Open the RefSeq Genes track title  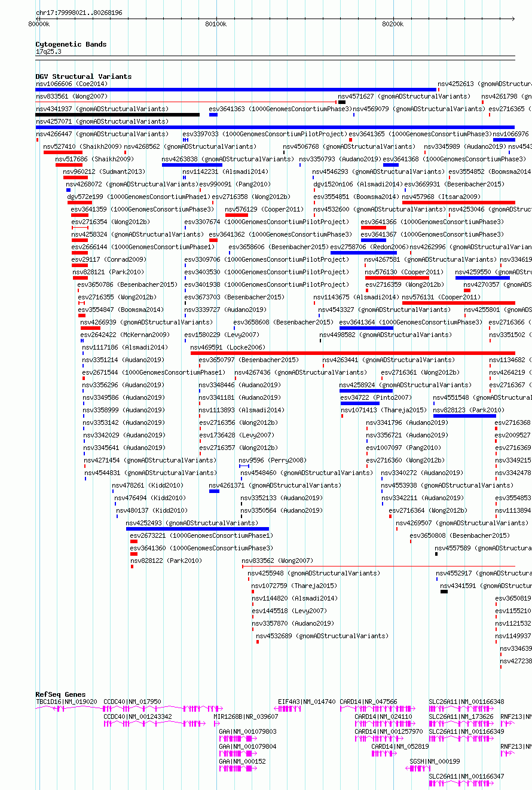60,695
